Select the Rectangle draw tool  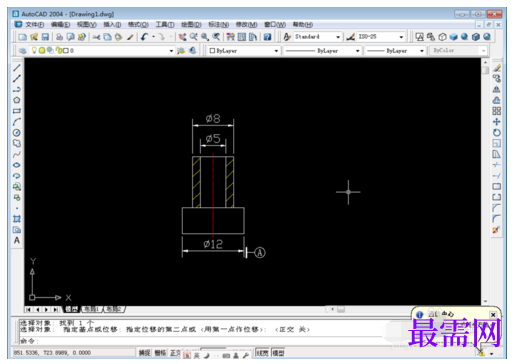(x=17, y=111)
